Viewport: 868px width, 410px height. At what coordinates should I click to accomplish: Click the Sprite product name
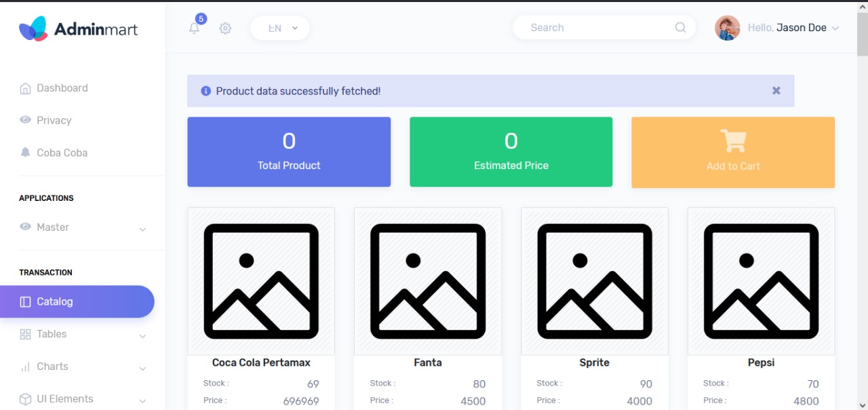click(595, 362)
